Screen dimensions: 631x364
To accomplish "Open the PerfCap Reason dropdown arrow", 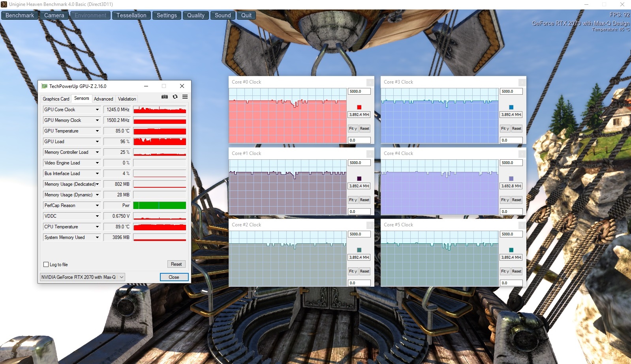I will (x=97, y=205).
